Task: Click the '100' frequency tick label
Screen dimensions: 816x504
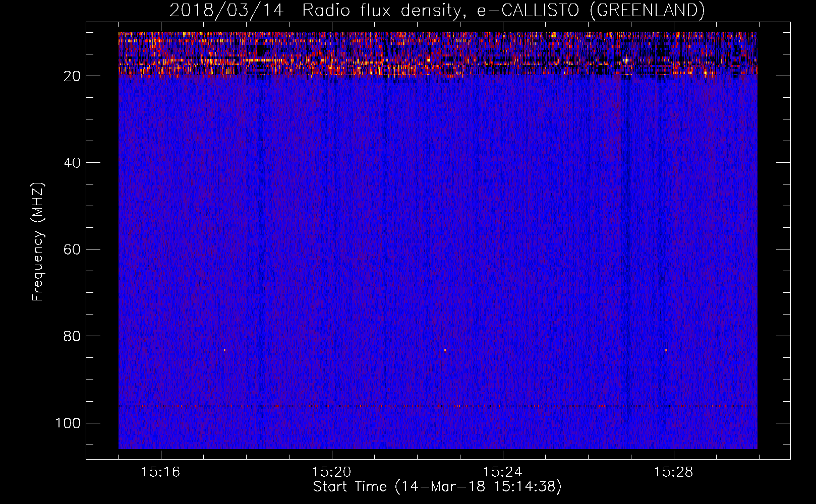Action: tap(68, 423)
